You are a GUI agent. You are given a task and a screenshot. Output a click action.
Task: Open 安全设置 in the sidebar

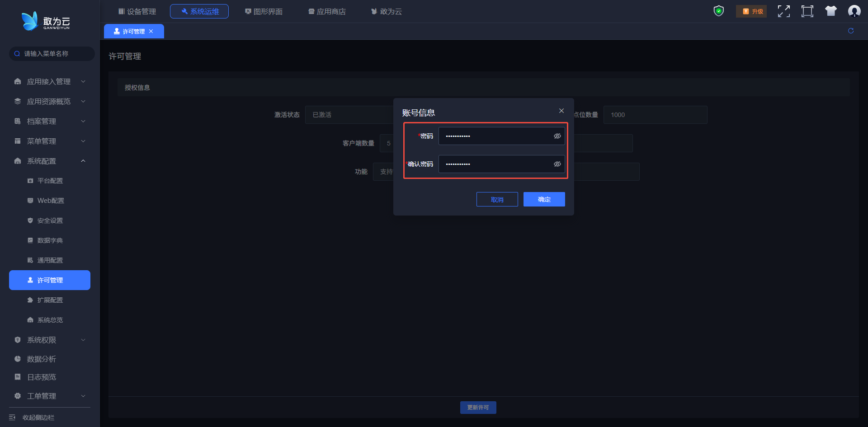tap(50, 221)
